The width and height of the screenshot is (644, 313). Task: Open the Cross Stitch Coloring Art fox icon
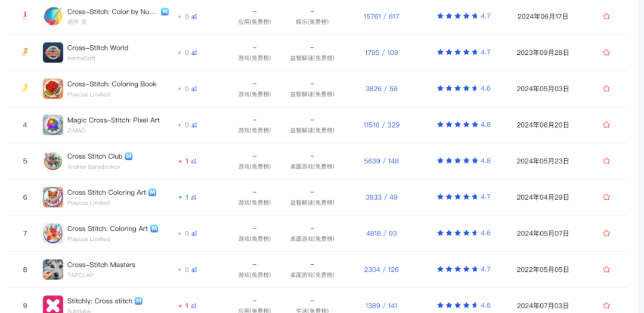[53, 197]
